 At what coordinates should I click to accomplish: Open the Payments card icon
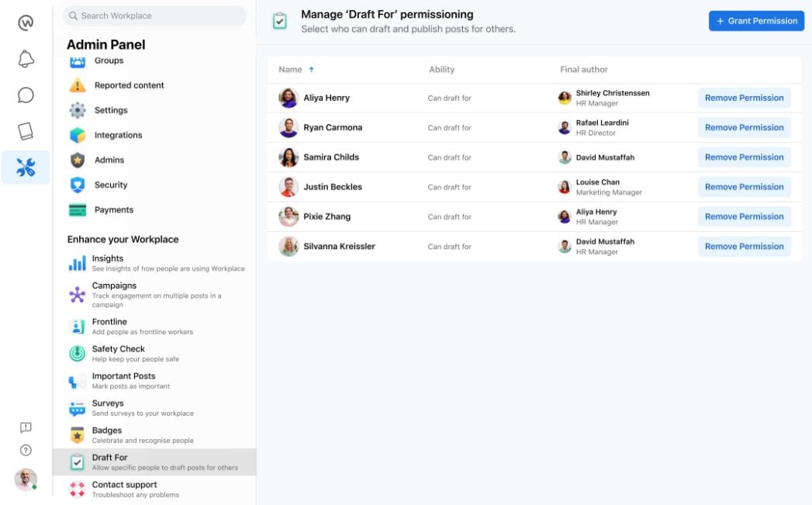coord(77,209)
